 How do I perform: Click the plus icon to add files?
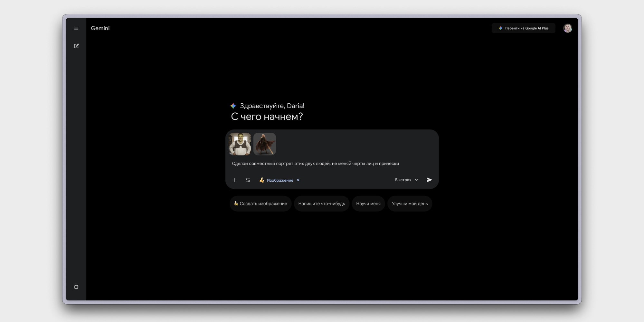coord(234,180)
